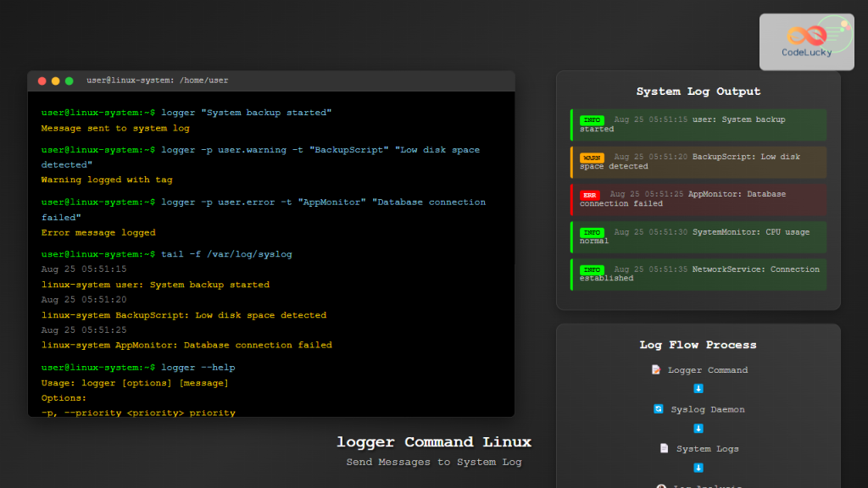Click the Log Analysis icon below System Logs
This screenshot has height=488, width=868.
(660, 485)
